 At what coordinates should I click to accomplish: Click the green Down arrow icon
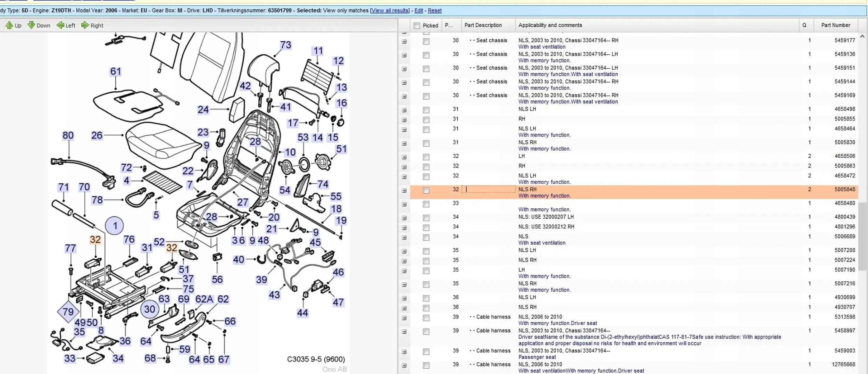(31, 25)
